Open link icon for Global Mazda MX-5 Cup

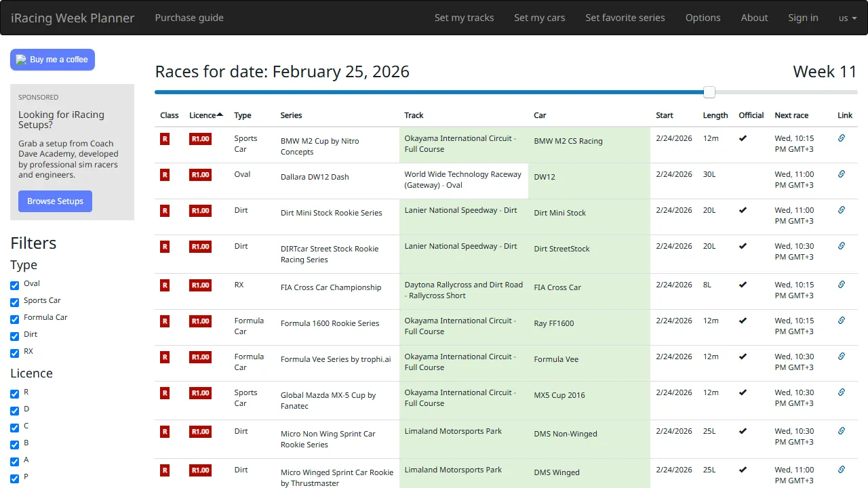pyautogui.click(x=842, y=392)
